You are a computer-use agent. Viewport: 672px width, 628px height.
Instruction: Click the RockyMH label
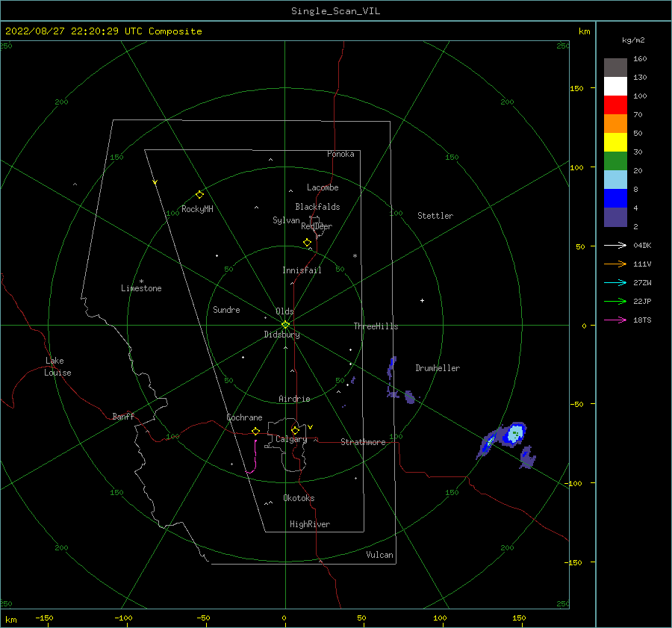point(197,209)
